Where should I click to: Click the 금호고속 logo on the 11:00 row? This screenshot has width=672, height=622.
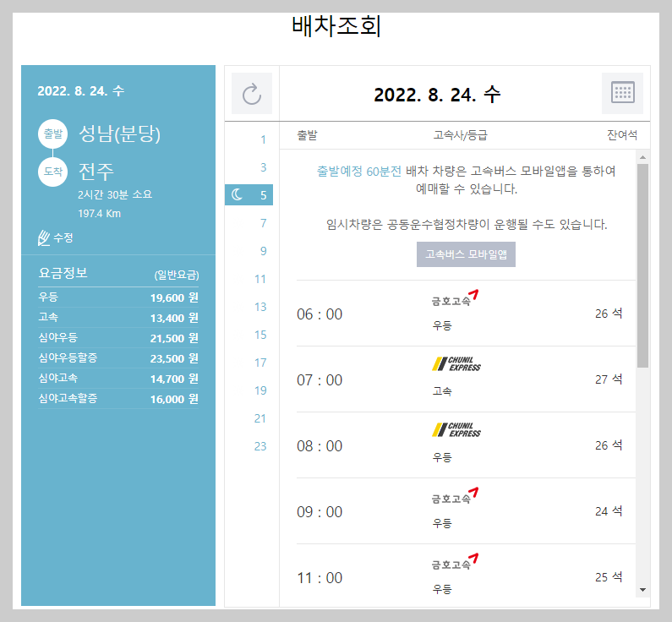(x=455, y=562)
